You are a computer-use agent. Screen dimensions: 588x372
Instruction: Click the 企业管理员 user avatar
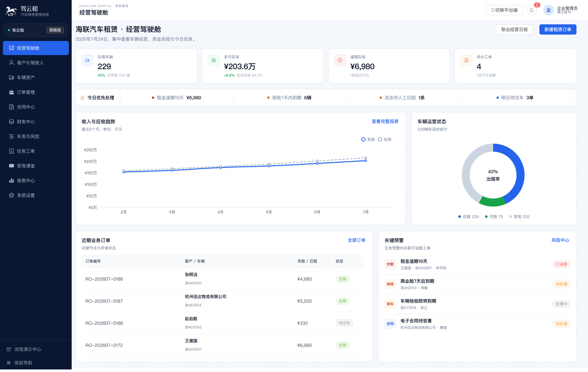[548, 10]
